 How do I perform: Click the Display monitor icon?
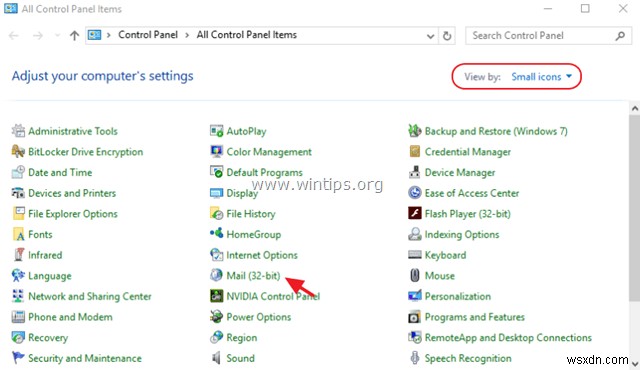pyautogui.click(x=216, y=193)
